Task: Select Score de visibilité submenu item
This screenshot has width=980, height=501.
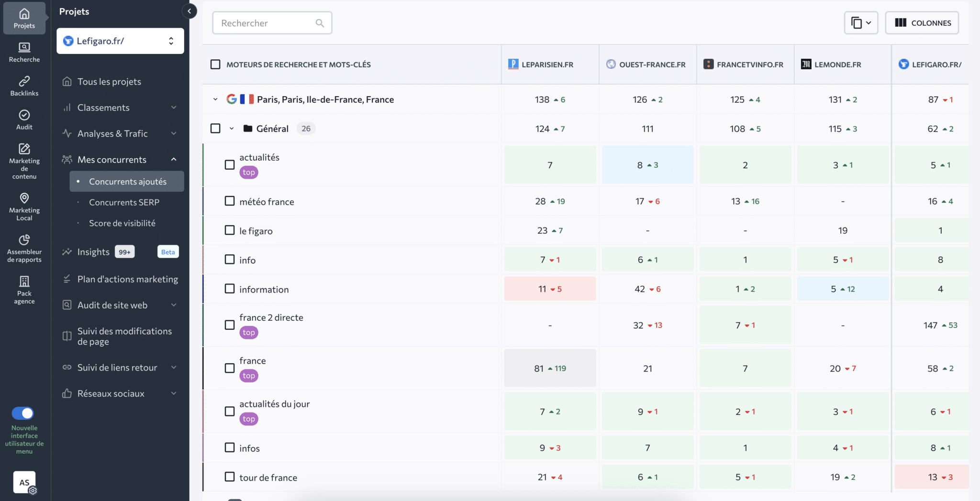Action: coord(122,223)
